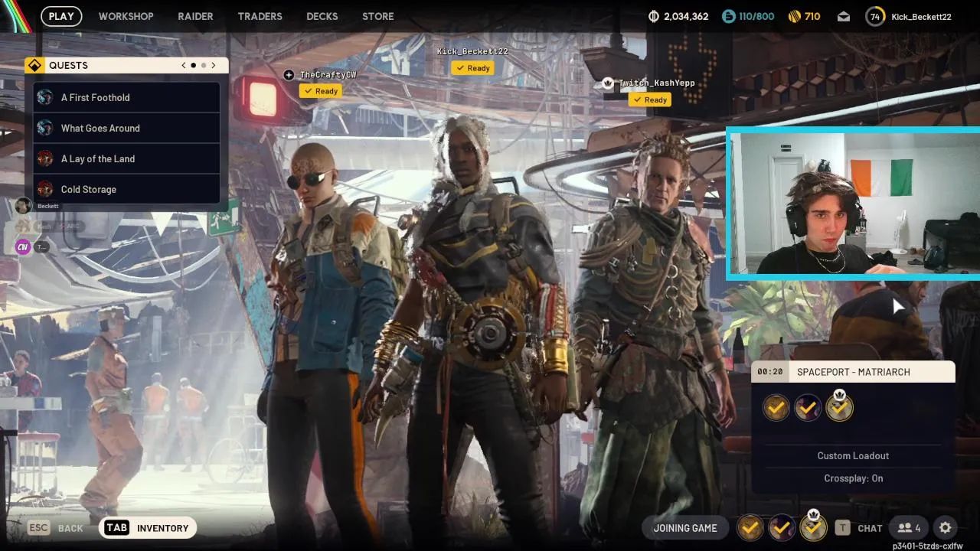Go to previous quests page arrow
This screenshot has height=551, width=980.
point(184,65)
